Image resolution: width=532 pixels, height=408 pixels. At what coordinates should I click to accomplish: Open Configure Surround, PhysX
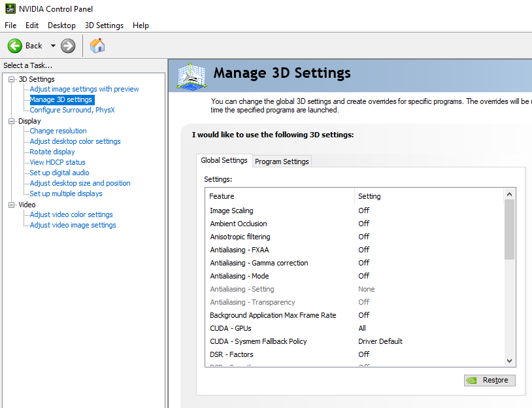[72, 110]
